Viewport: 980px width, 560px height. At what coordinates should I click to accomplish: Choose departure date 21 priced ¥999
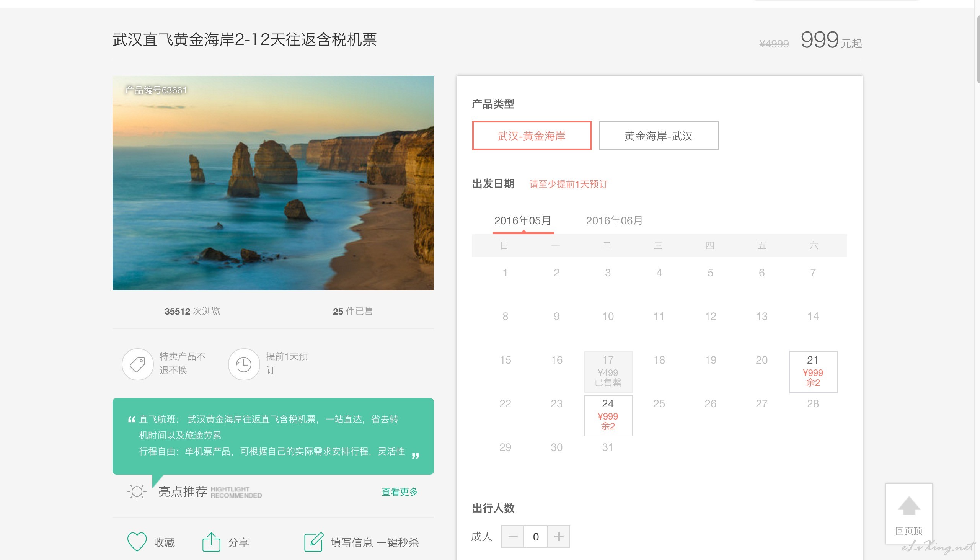(x=813, y=372)
